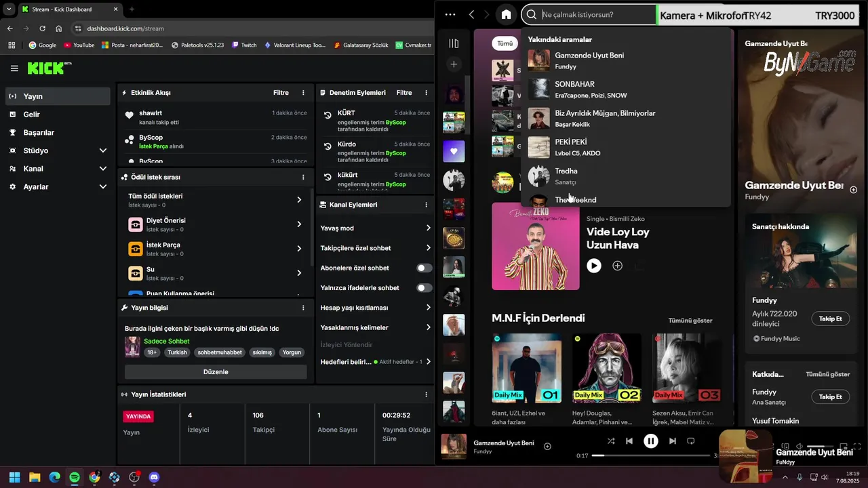This screenshot has height=488, width=868.
Task: Select SONBAHAR from recent searches
Action: click(625, 89)
